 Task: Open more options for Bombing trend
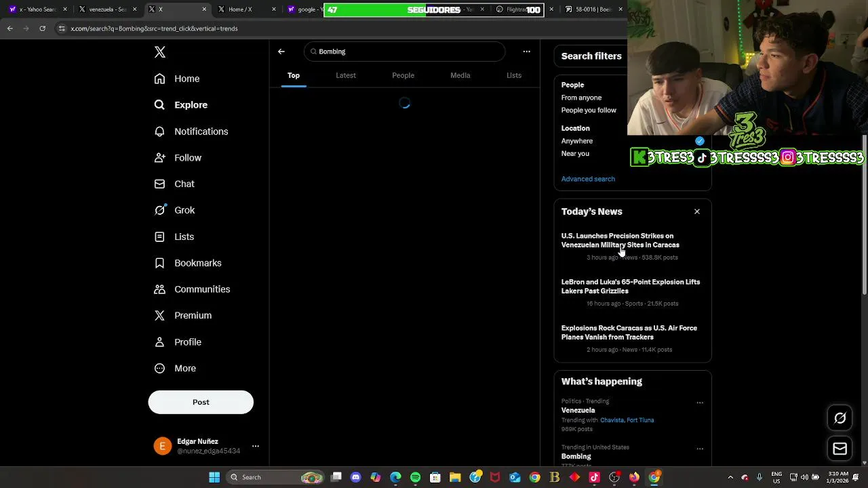[700, 449]
